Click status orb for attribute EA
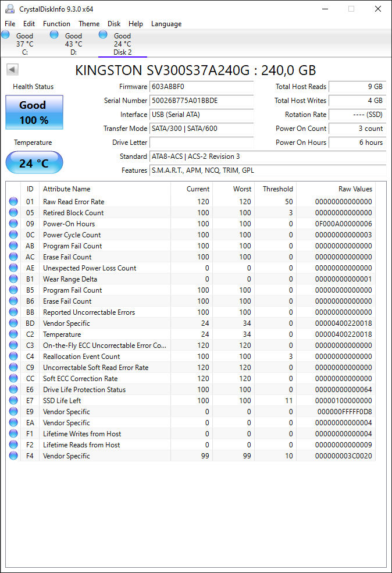The height and width of the screenshot is (573, 392). pos(13,422)
